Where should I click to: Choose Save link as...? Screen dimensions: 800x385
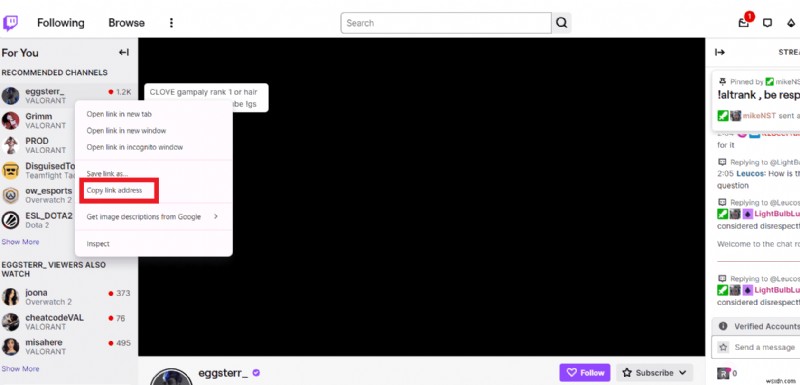(x=154, y=173)
